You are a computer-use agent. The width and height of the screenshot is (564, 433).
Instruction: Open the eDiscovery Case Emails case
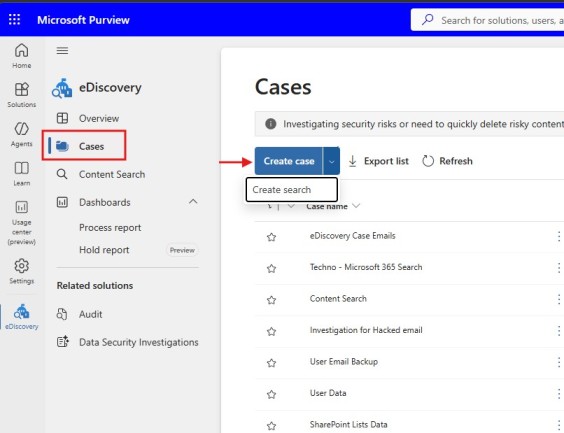click(352, 236)
